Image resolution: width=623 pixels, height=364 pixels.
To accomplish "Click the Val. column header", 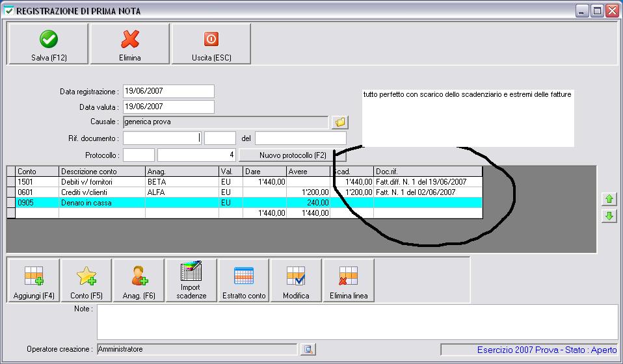I will pos(231,172).
